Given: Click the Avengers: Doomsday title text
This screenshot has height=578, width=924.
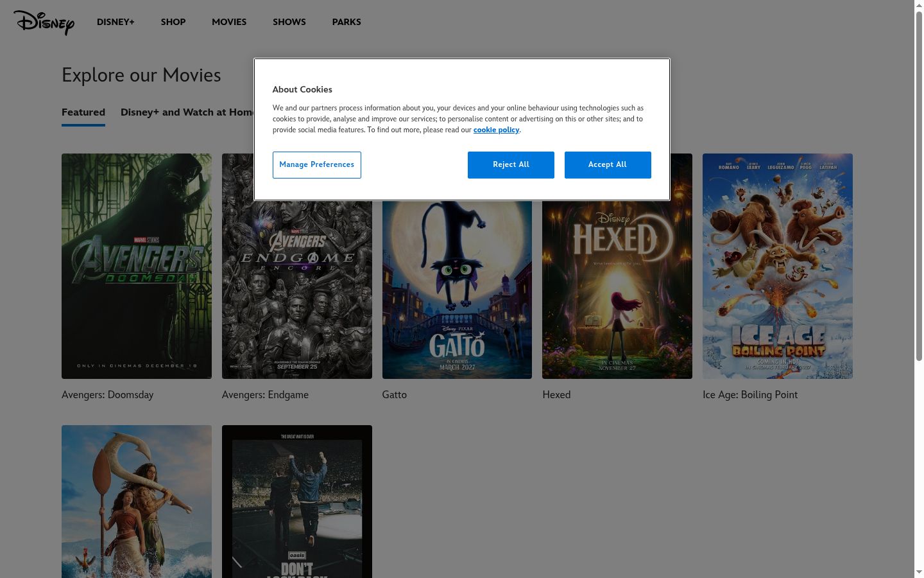Looking at the screenshot, I should click(108, 395).
